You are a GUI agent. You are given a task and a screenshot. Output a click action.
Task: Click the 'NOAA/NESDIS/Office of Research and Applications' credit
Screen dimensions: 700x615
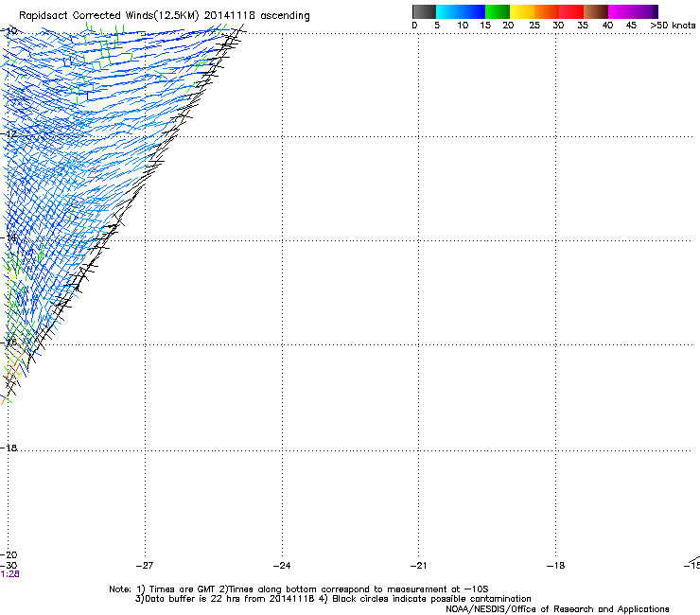[x=557, y=609]
